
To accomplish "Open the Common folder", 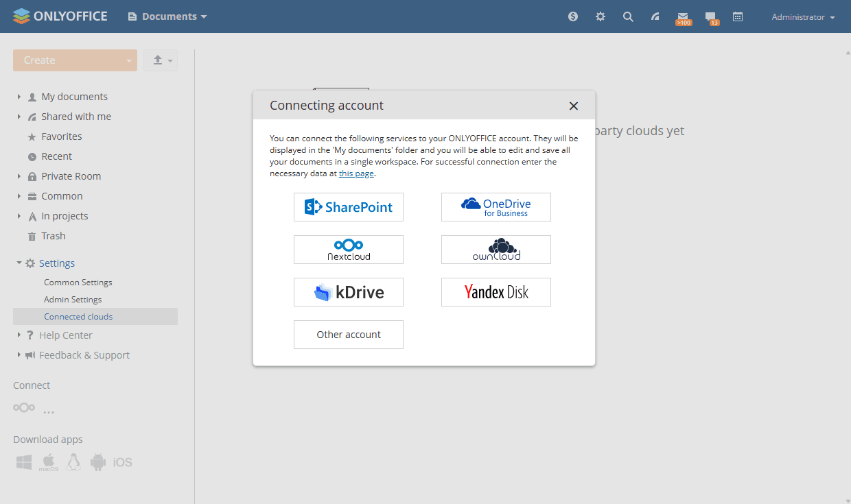I will click(x=62, y=196).
